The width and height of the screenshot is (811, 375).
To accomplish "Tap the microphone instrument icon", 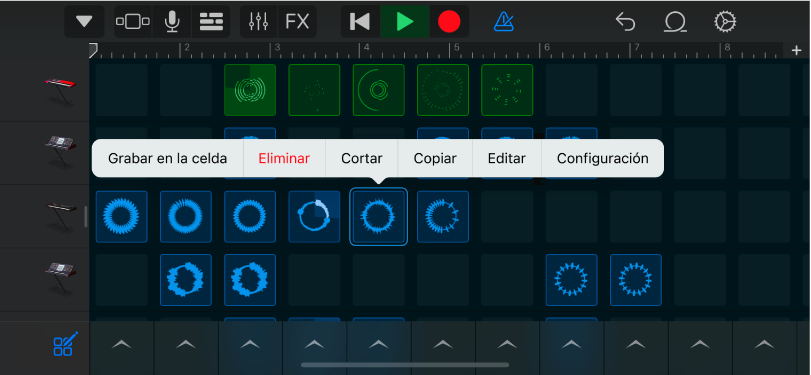I will [172, 22].
